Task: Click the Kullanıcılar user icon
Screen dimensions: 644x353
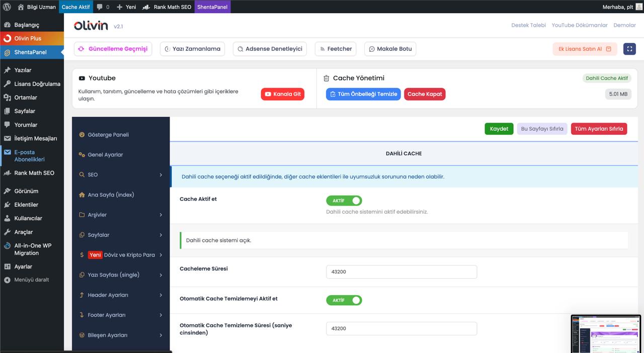Action: pos(7,218)
